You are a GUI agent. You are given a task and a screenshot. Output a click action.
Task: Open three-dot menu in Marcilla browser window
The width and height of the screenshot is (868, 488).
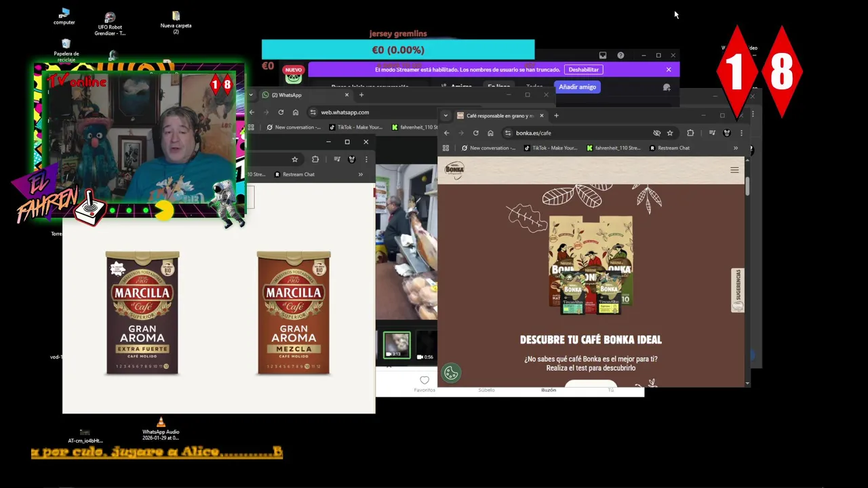pyautogui.click(x=366, y=159)
